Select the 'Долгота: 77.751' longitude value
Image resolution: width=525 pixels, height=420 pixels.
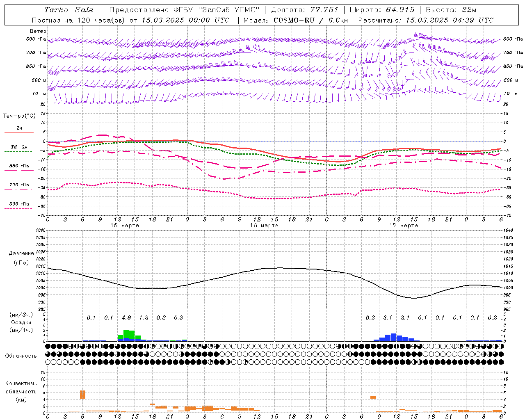point(305,10)
